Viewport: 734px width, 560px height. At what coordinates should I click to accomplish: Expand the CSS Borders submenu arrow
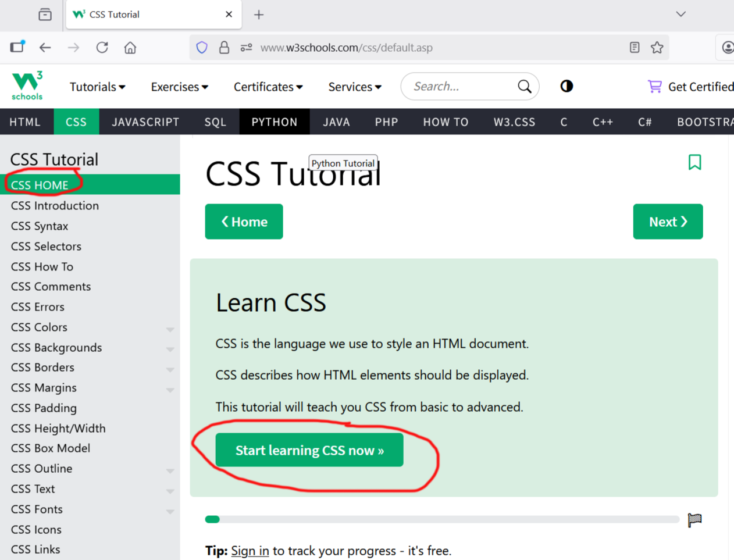pos(170,369)
